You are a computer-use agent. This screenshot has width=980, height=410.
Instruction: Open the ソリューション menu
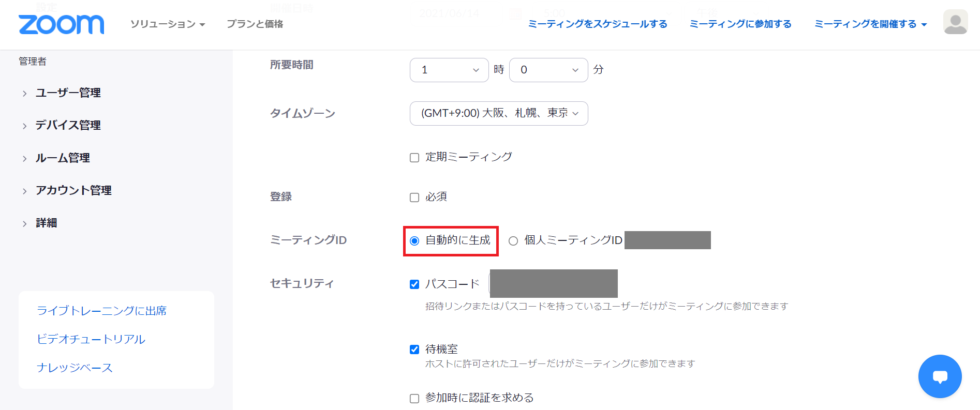[x=167, y=24]
